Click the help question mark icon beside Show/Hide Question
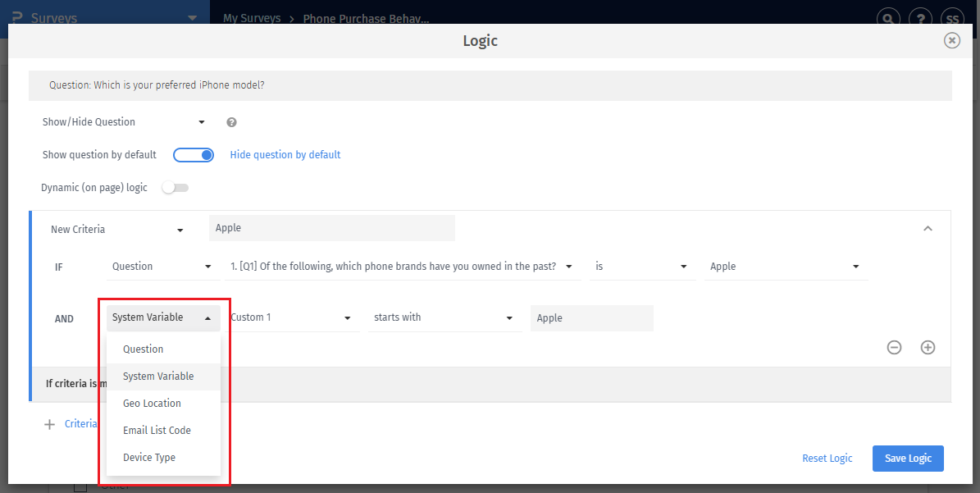This screenshot has width=980, height=493. pyautogui.click(x=231, y=122)
